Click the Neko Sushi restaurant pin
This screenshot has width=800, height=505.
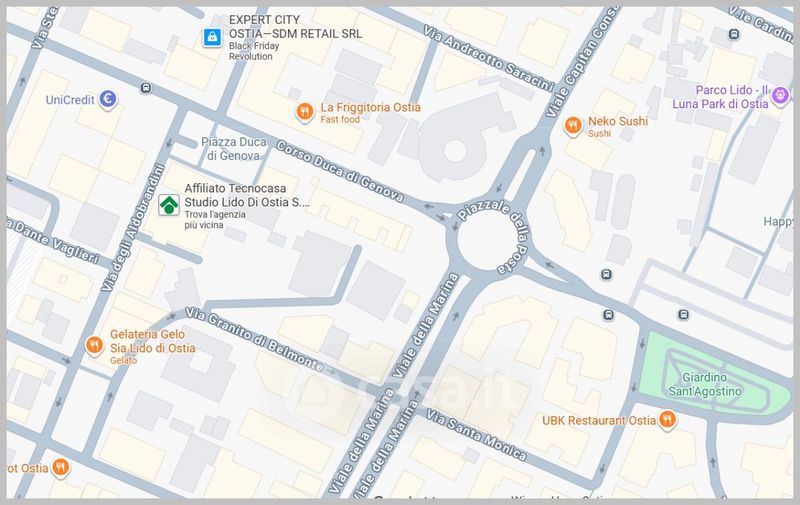pyautogui.click(x=573, y=126)
